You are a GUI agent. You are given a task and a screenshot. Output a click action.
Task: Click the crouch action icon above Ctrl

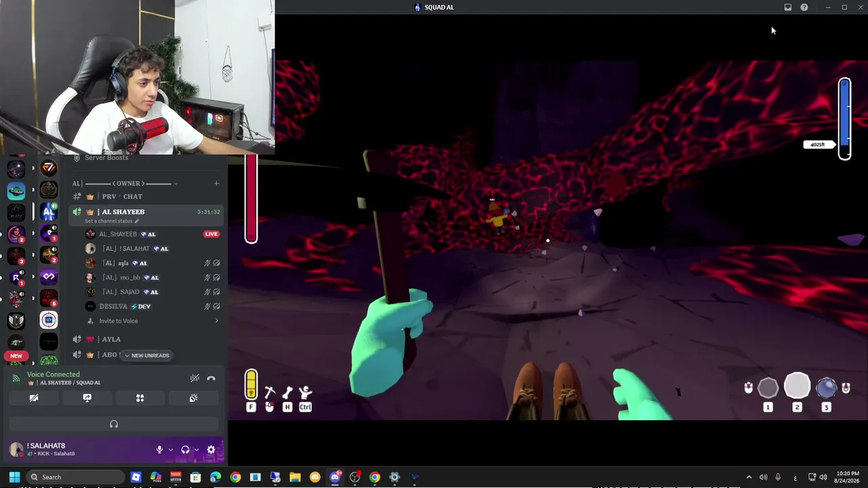pos(305,392)
